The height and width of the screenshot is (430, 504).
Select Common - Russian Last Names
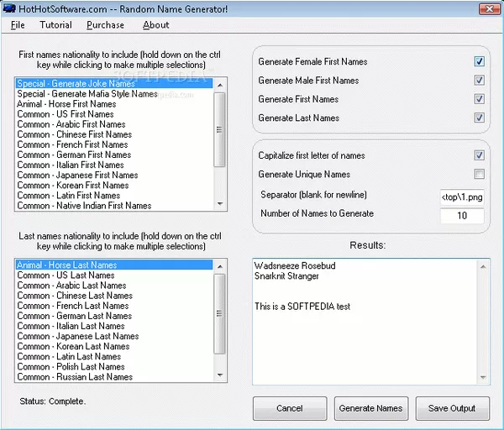click(75, 377)
